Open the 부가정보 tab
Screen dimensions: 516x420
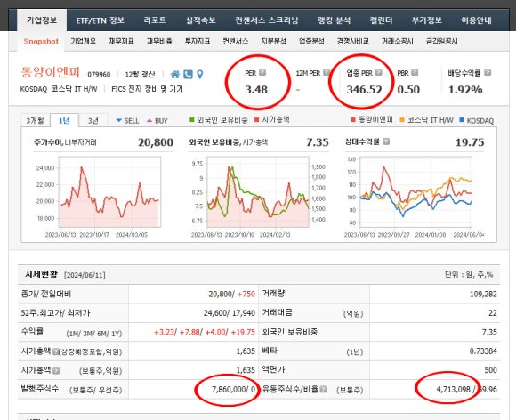point(427,20)
